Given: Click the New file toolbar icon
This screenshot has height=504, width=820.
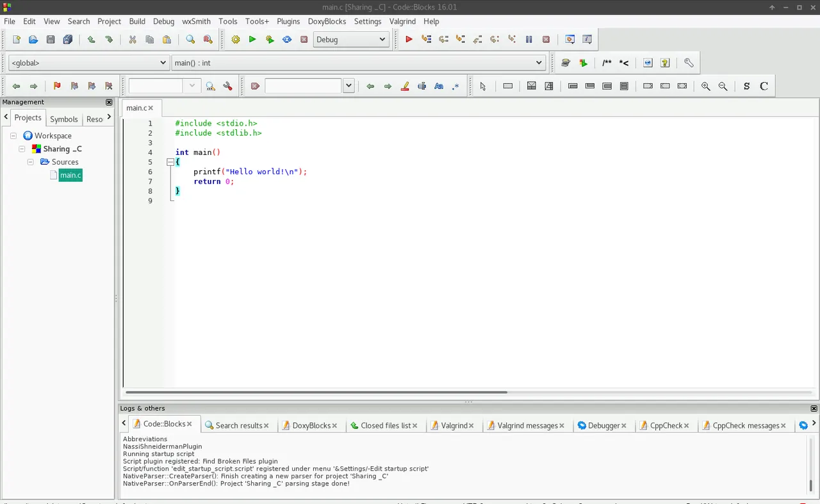Looking at the screenshot, I should click(16, 40).
